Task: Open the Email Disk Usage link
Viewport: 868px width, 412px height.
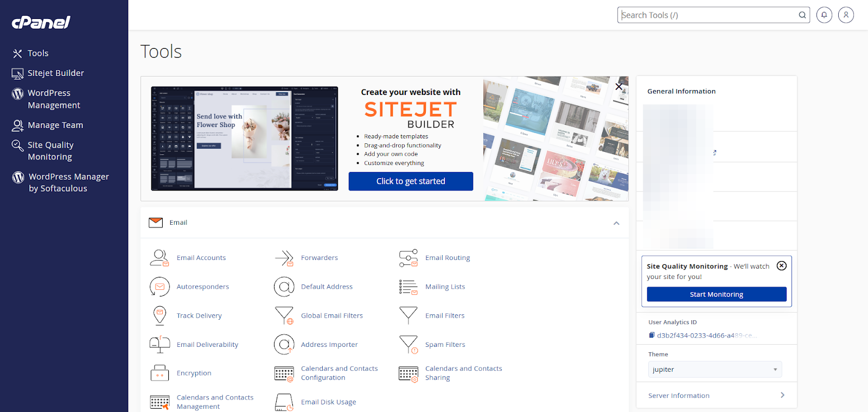Action: click(x=329, y=402)
